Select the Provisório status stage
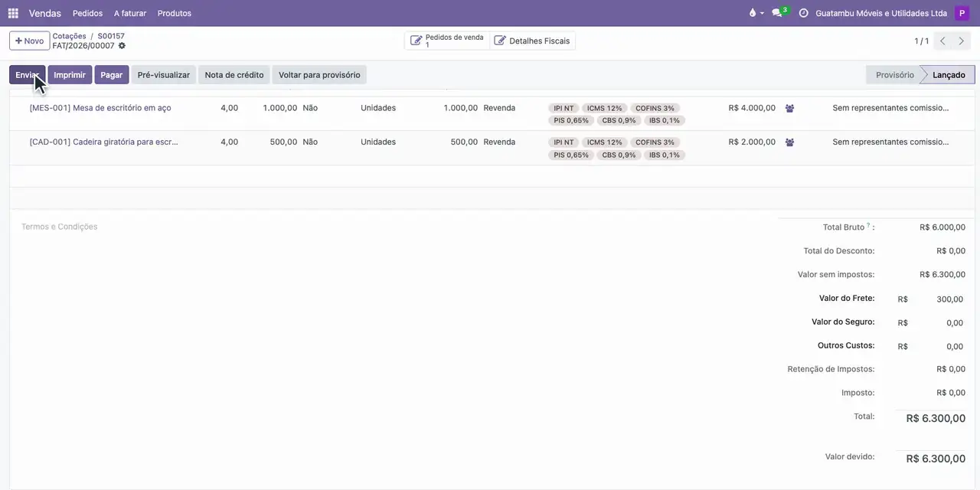Viewport: 980px width, 490px height. pos(894,75)
